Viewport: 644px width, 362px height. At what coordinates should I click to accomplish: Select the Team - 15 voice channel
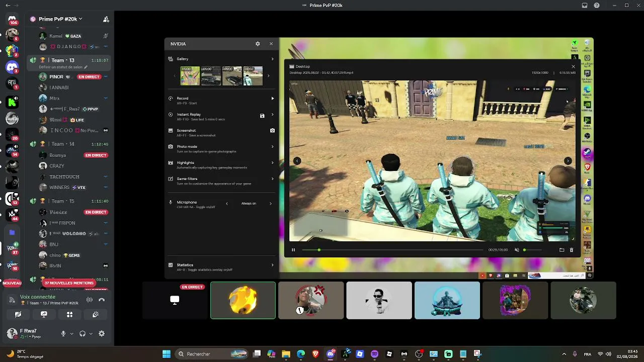point(68,201)
